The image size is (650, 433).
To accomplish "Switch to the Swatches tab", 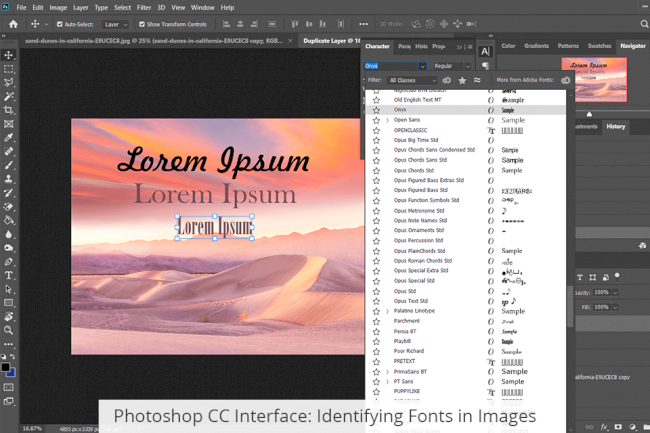I will (x=600, y=46).
